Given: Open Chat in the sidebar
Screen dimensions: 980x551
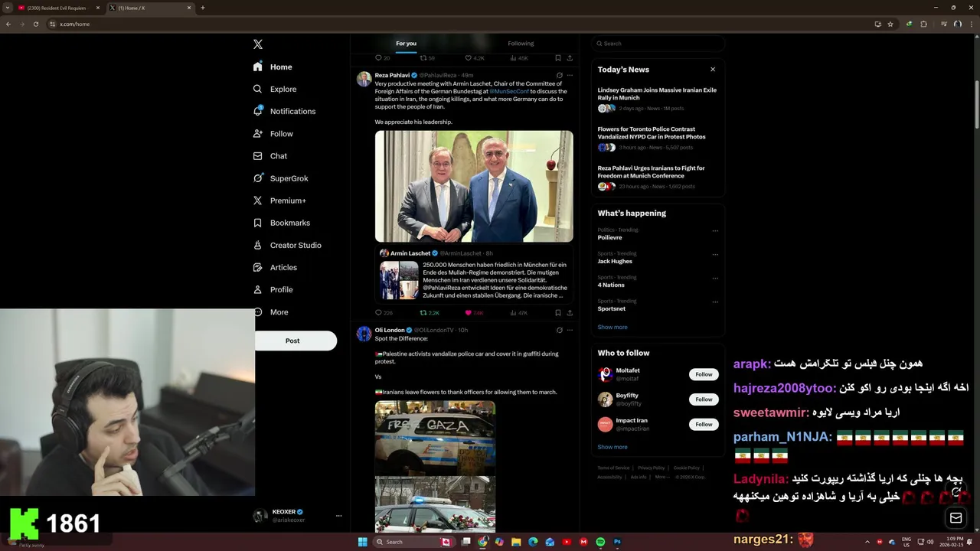Looking at the screenshot, I should click(270, 156).
